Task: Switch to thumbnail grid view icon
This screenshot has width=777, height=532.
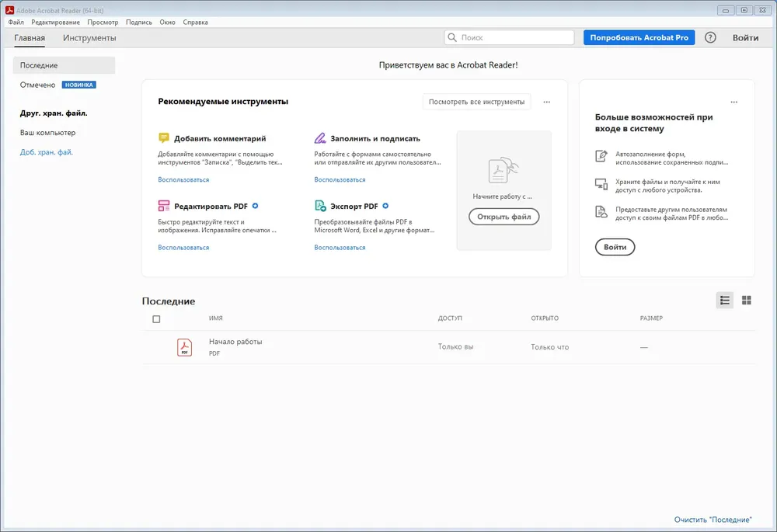Action: tap(746, 301)
